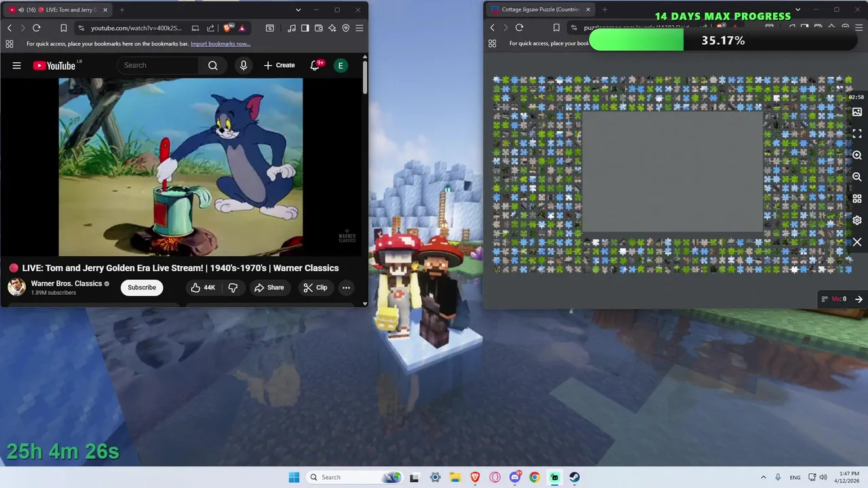Share the Tom and Jerry live stream
Image resolution: width=868 pixels, height=488 pixels.
(269, 287)
